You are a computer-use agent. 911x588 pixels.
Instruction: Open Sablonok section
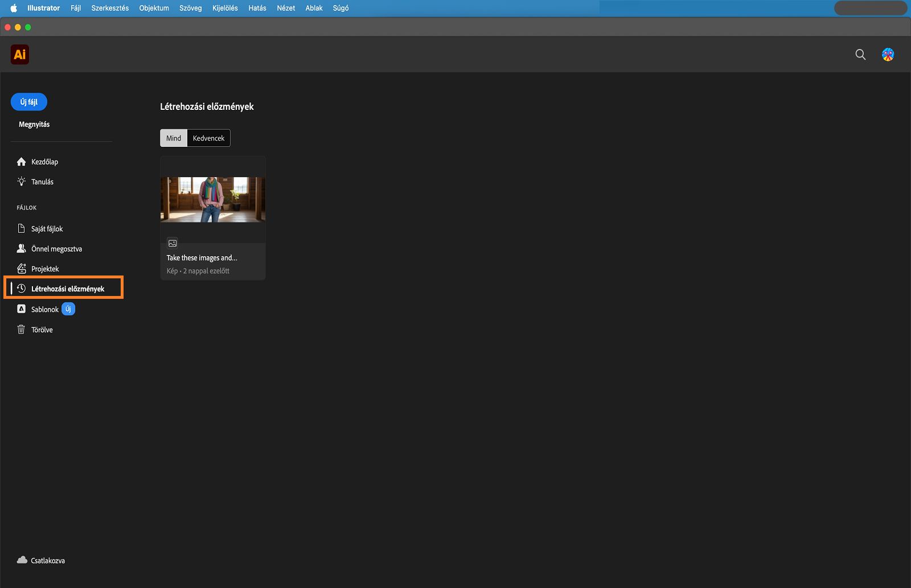45,309
